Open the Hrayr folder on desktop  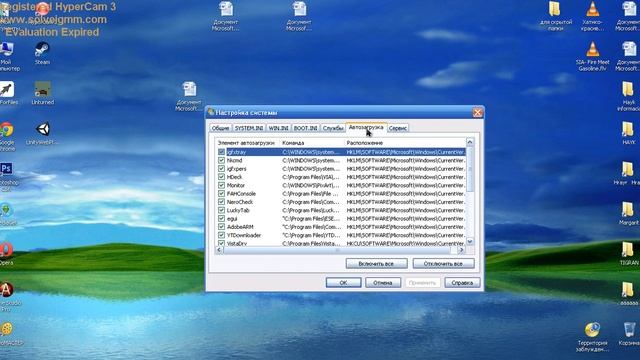[627, 173]
